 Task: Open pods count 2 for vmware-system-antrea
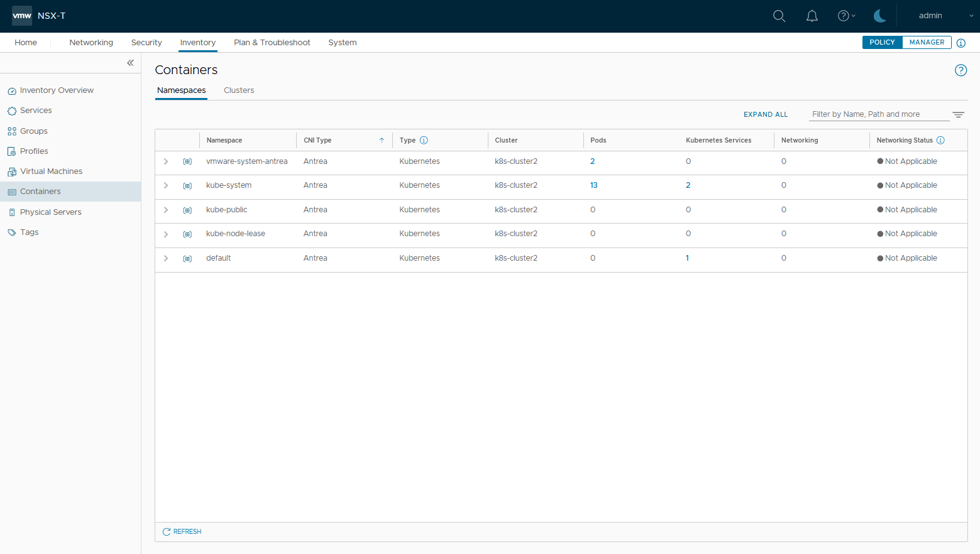pyautogui.click(x=592, y=161)
